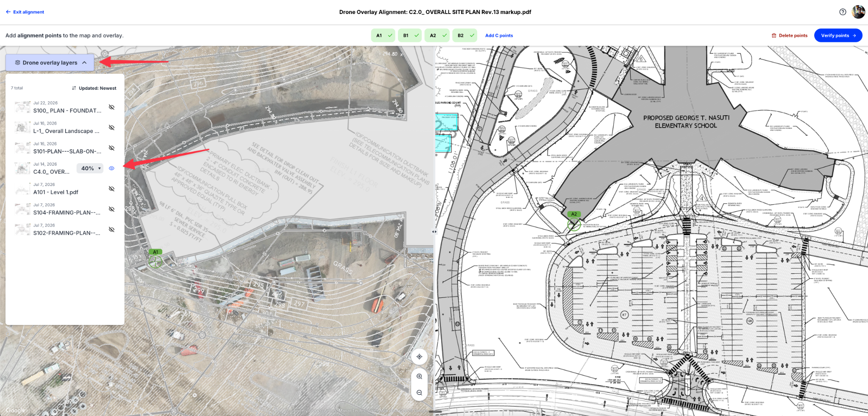Select the A2 alignment point chip
Viewport: 868px width, 416px height.
[437, 36]
